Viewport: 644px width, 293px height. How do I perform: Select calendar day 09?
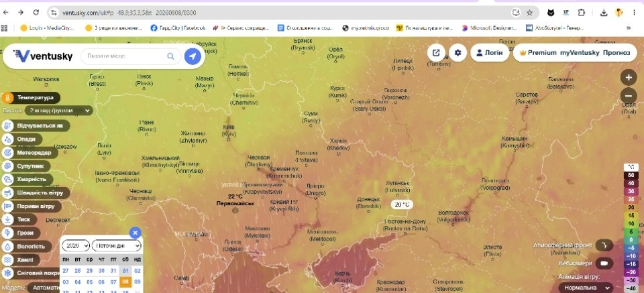pos(137,282)
